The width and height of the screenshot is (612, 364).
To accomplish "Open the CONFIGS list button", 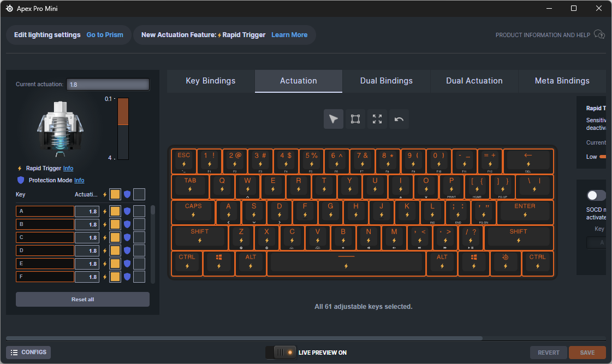I will click(28, 353).
